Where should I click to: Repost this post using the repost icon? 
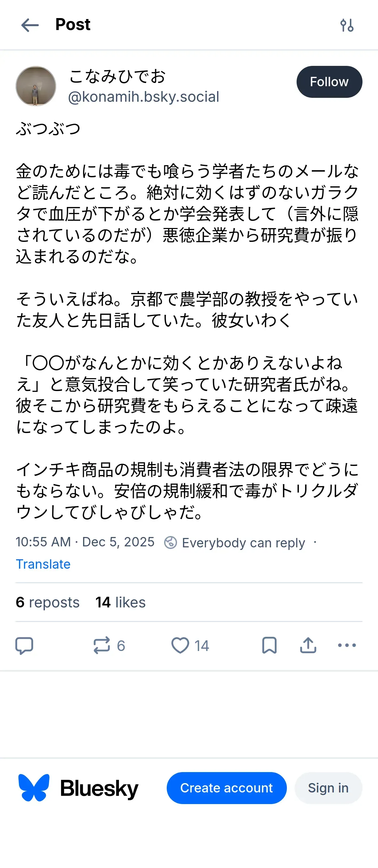[x=102, y=645]
